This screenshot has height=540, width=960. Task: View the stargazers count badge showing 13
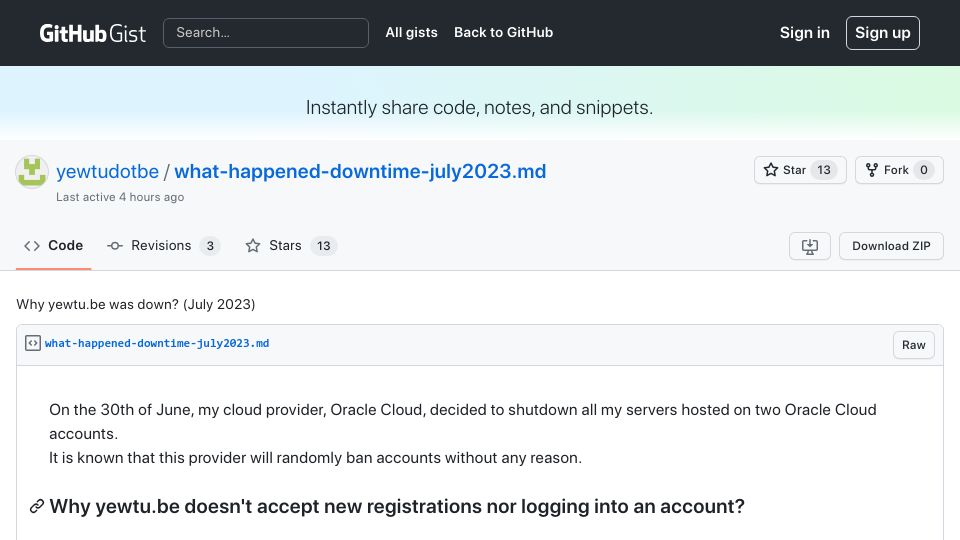(824, 170)
